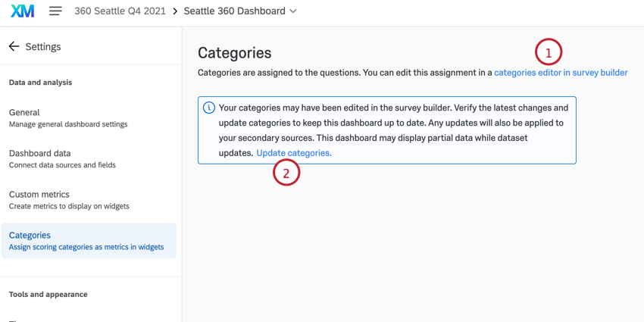
Task: Click the Tools and appearance section header
Action: [48, 294]
